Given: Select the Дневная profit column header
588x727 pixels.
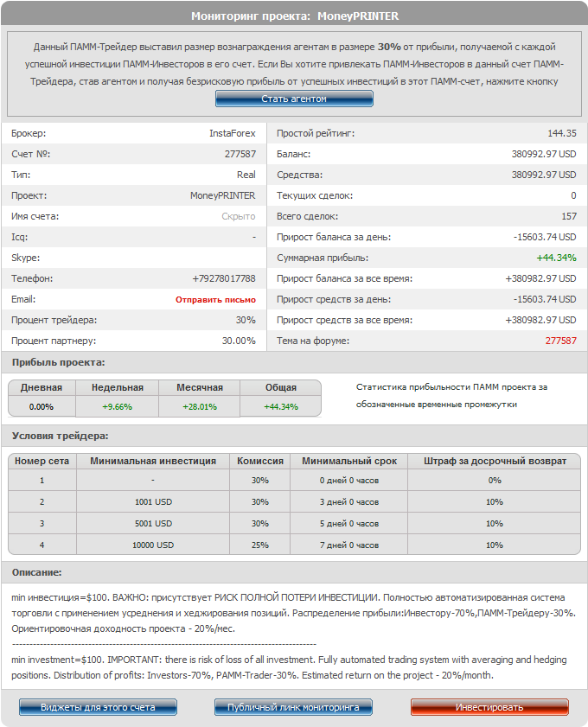Looking at the screenshot, I should pos(42,388).
